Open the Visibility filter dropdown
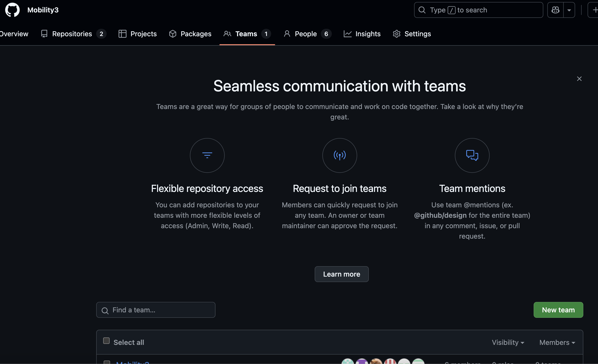The image size is (598, 364). coord(508,342)
